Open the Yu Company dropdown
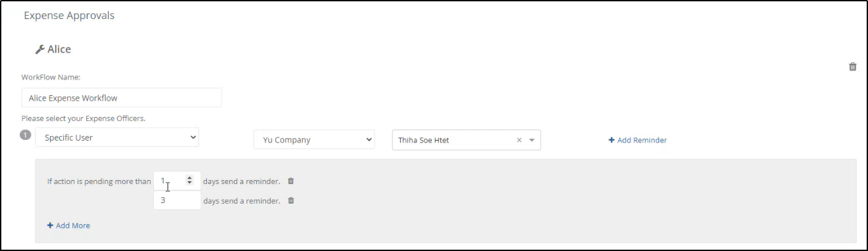 [x=314, y=140]
